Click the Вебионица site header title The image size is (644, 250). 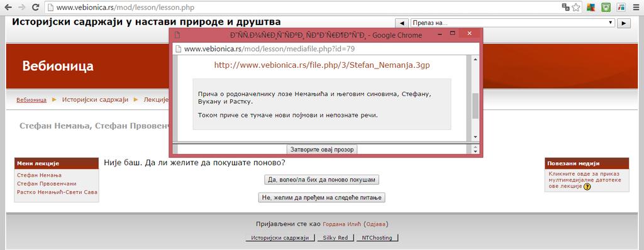click(x=58, y=66)
